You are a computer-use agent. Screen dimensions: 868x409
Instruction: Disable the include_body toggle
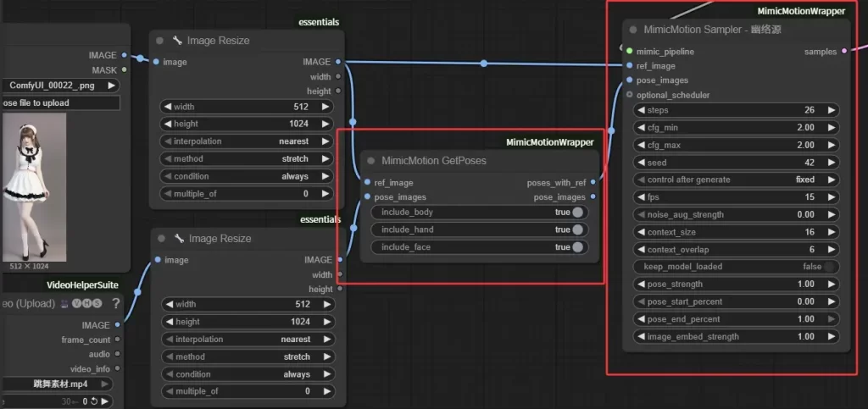tap(577, 212)
